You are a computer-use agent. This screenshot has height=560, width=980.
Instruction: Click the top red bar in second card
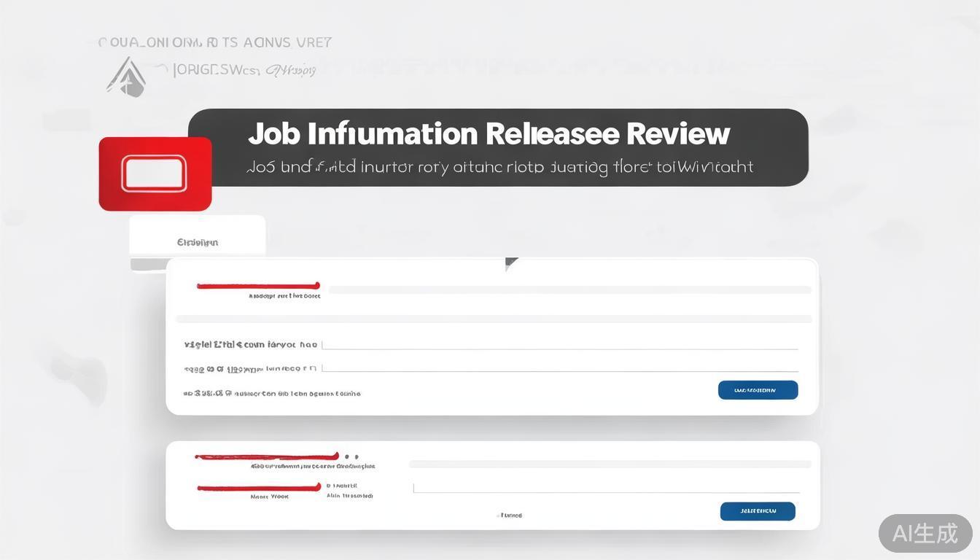tap(266, 457)
